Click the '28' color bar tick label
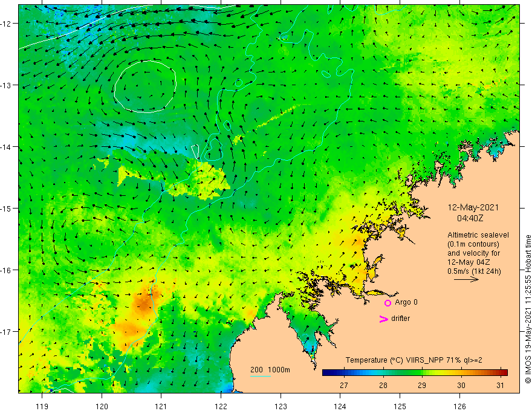532x411 pixels. (x=383, y=386)
